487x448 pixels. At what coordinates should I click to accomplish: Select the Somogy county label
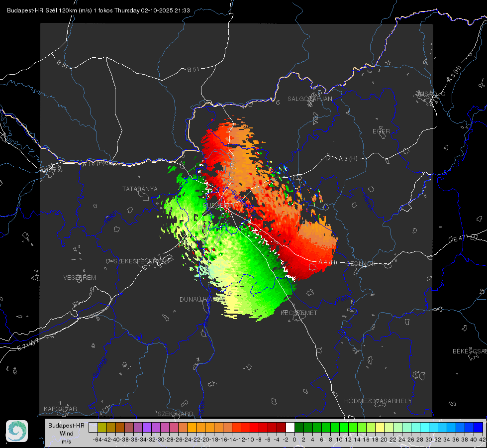[x=99, y=367]
